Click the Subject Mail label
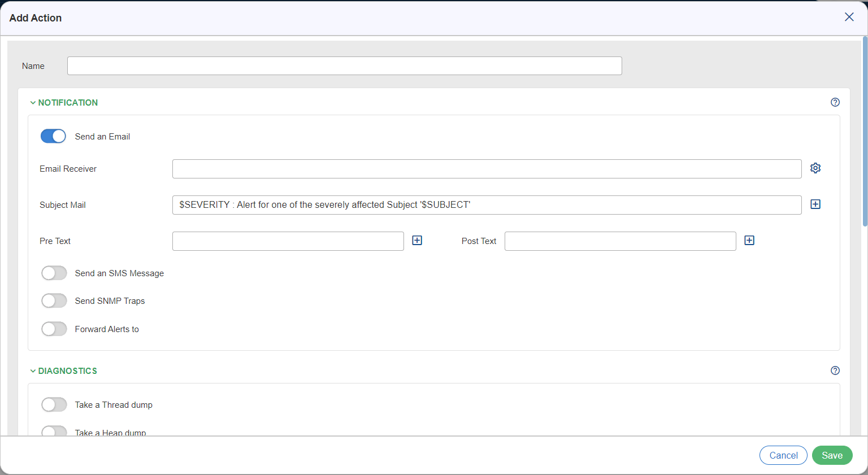Screen dimensions: 868x475 pos(63,205)
